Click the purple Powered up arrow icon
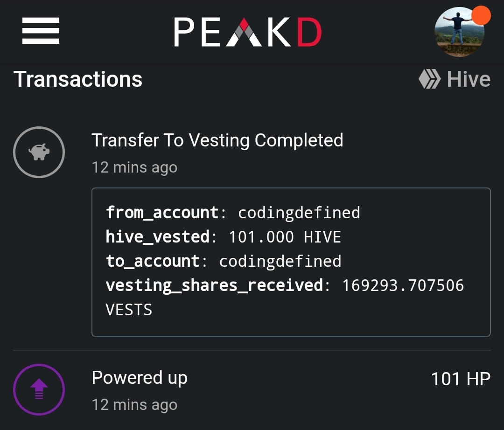 [39, 389]
